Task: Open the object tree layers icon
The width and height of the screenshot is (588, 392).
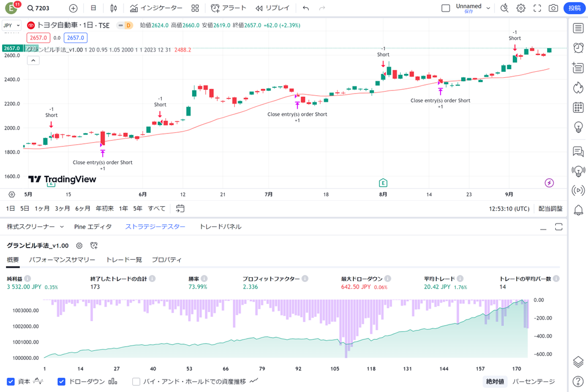Action: (x=578, y=362)
